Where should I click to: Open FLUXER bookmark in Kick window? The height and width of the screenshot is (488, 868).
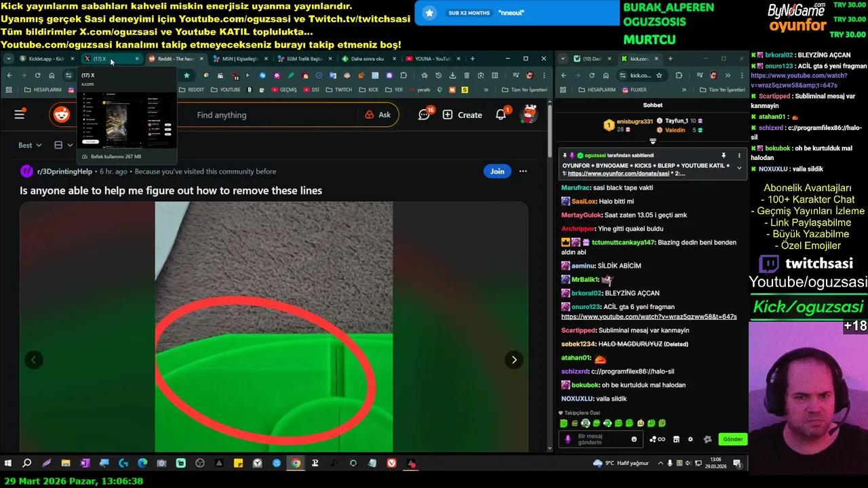coord(634,89)
